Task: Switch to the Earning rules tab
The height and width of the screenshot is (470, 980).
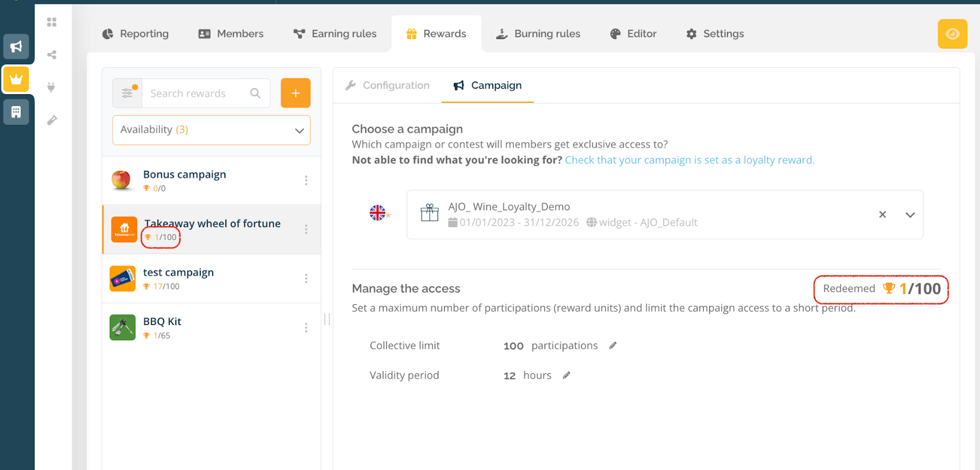Action: click(335, 34)
